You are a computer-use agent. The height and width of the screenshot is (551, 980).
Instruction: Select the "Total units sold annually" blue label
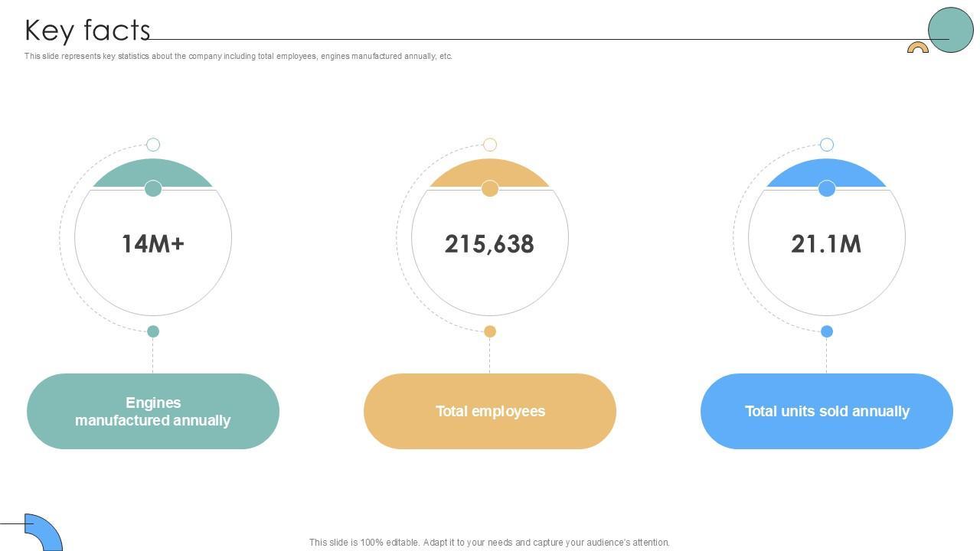827,411
